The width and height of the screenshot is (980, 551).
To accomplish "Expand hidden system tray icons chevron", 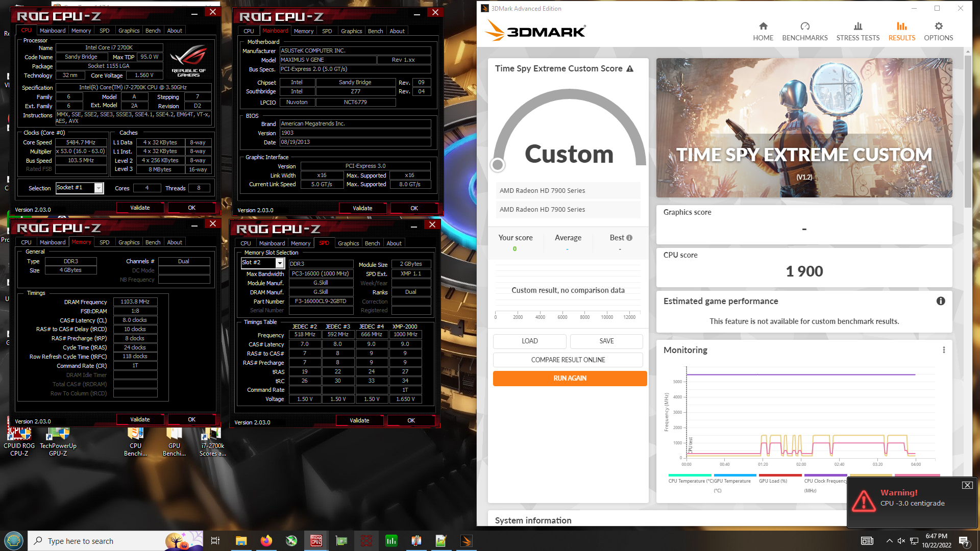I will coord(889,541).
